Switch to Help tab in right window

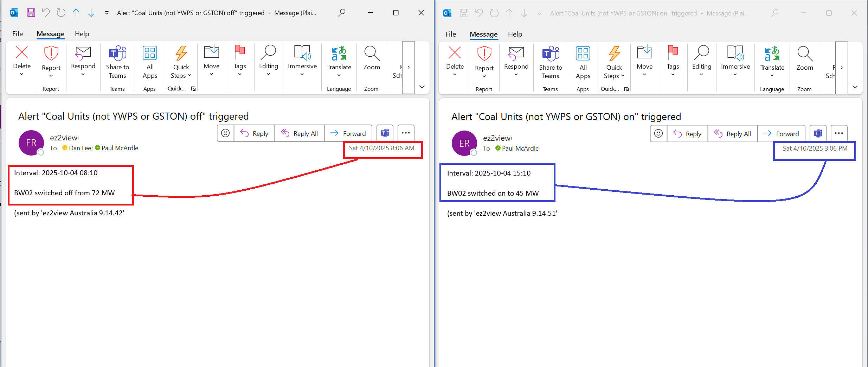515,34
